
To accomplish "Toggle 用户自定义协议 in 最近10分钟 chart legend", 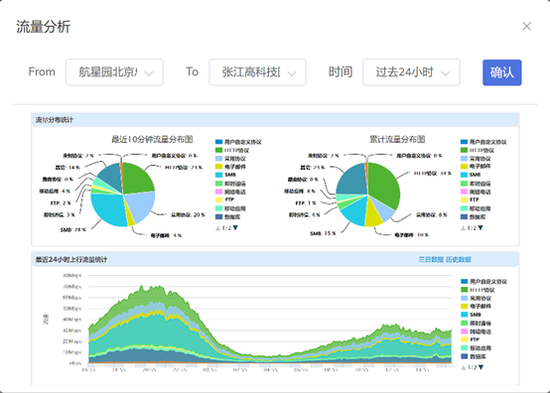I will click(238, 142).
